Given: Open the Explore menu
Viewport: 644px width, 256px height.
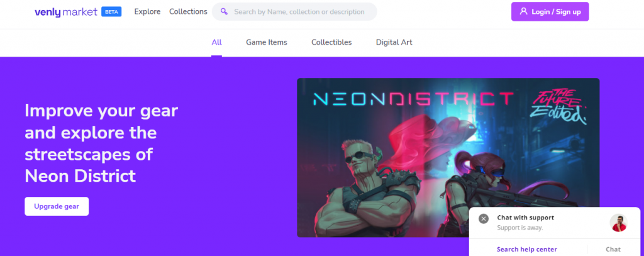Looking at the screenshot, I should click(x=147, y=11).
